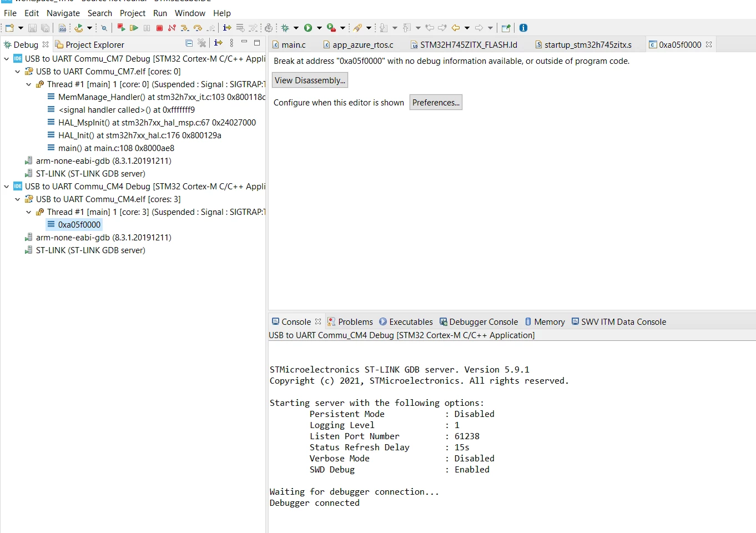Viewport: 756px width, 533px height.
Task: Select the MemManage_Handler() stack frame
Action: (156, 97)
